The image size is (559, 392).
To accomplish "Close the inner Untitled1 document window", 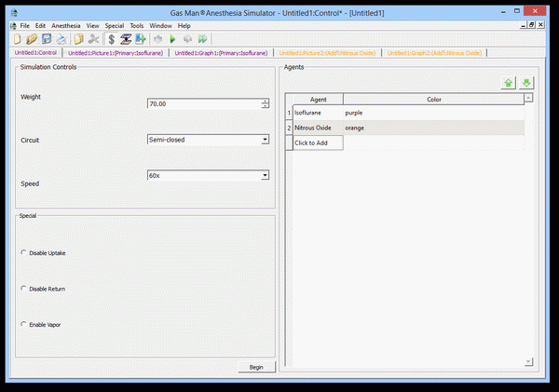I will point(540,25).
